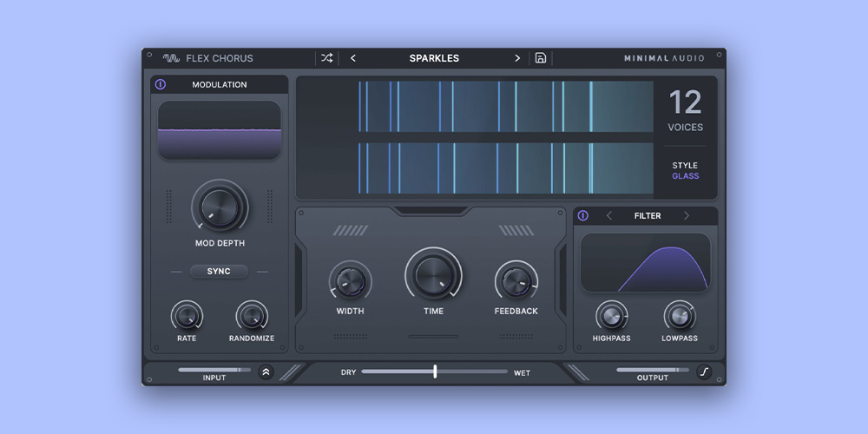868x434 pixels.
Task: Click the Dry/Wet mix slider handle
Action: (x=435, y=372)
